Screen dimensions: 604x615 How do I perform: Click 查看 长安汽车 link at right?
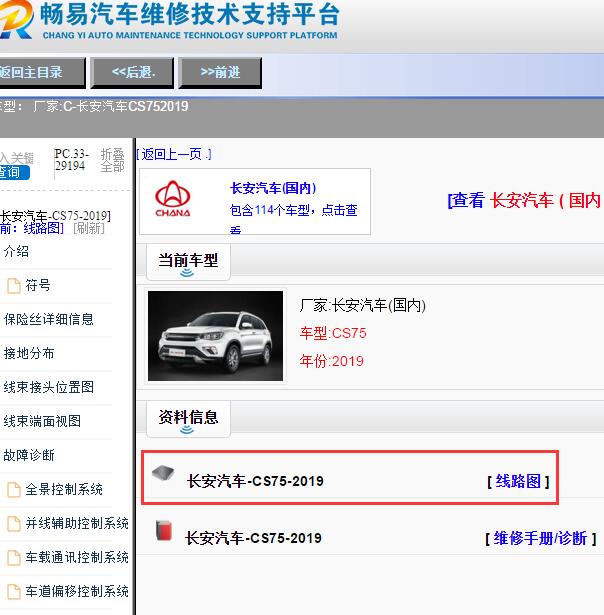[x=524, y=200]
